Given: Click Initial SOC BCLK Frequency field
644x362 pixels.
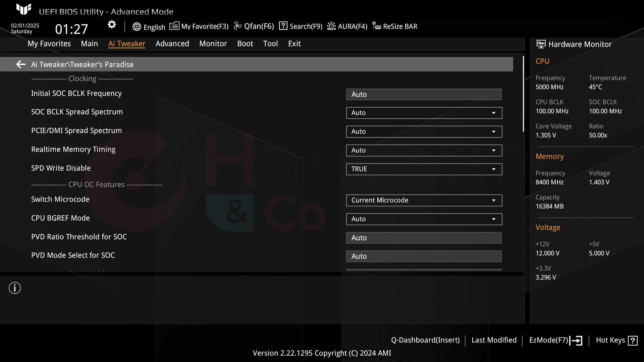Looking at the screenshot, I should pyautogui.click(x=424, y=95).
